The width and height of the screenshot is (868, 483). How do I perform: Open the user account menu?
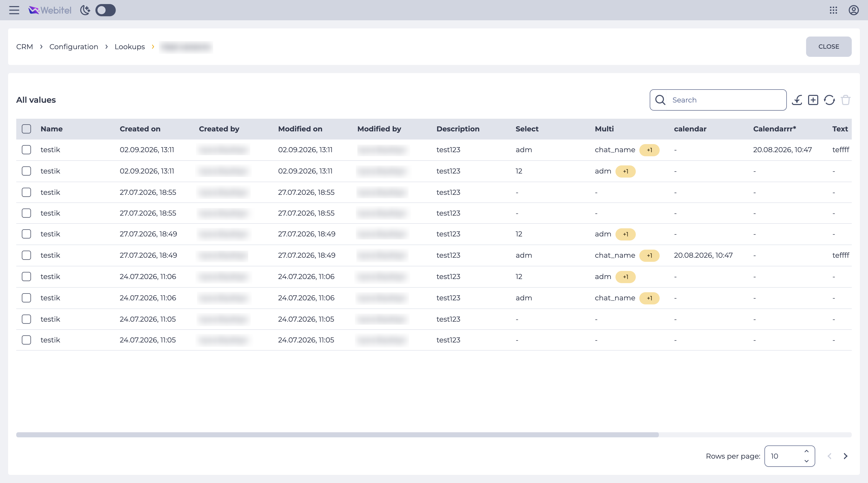[x=854, y=10]
